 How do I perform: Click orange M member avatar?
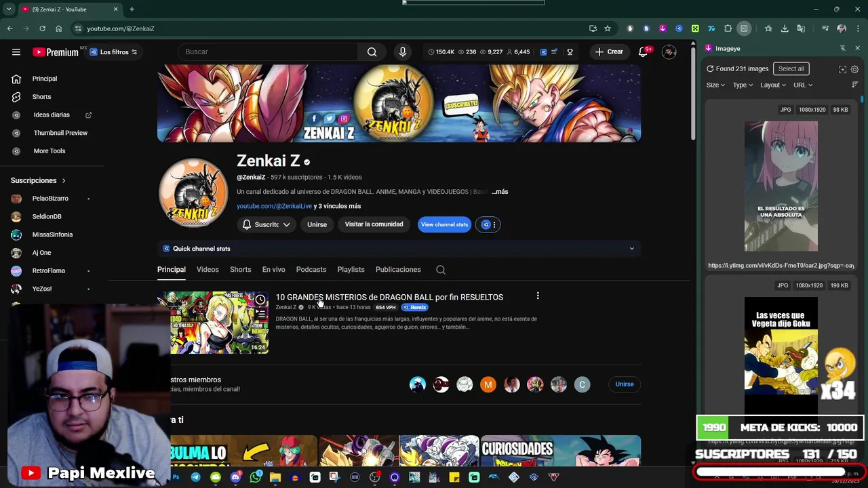tap(488, 385)
